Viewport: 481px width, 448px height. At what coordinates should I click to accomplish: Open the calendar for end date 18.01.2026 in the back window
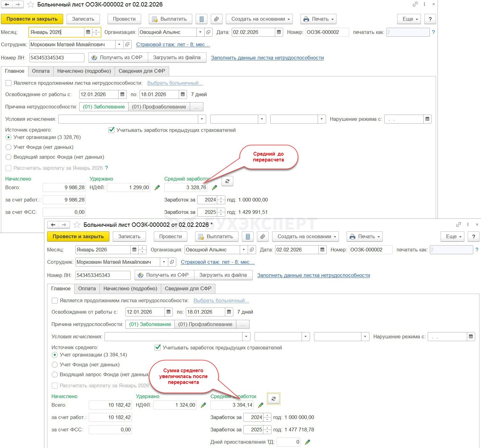183,94
